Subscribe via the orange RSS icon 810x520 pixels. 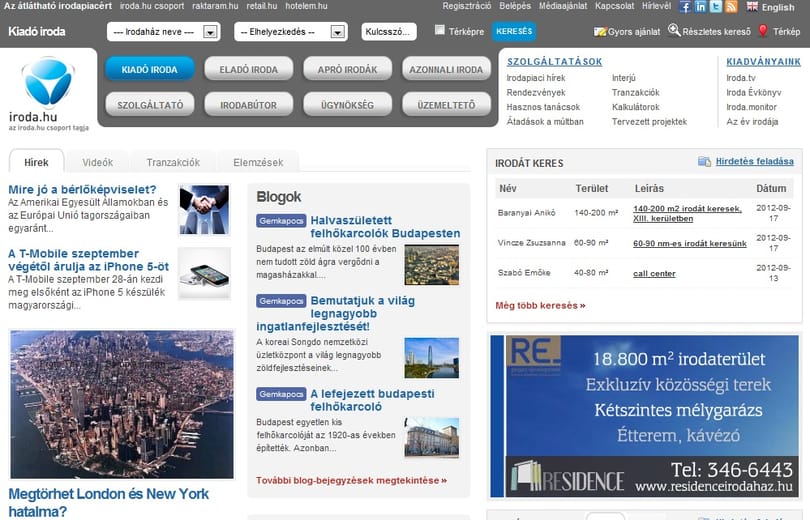click(x=731, y=7)
